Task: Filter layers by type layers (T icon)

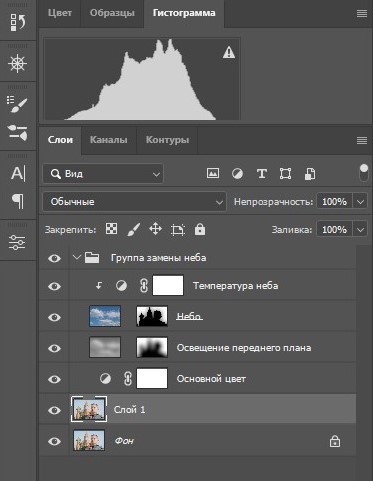Action: coord(262,174)
